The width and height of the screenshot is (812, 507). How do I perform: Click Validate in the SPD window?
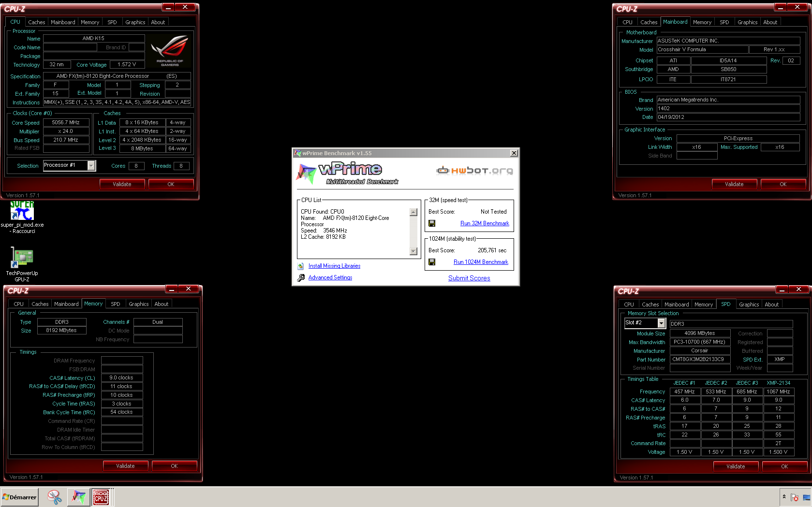click(736, 466)
